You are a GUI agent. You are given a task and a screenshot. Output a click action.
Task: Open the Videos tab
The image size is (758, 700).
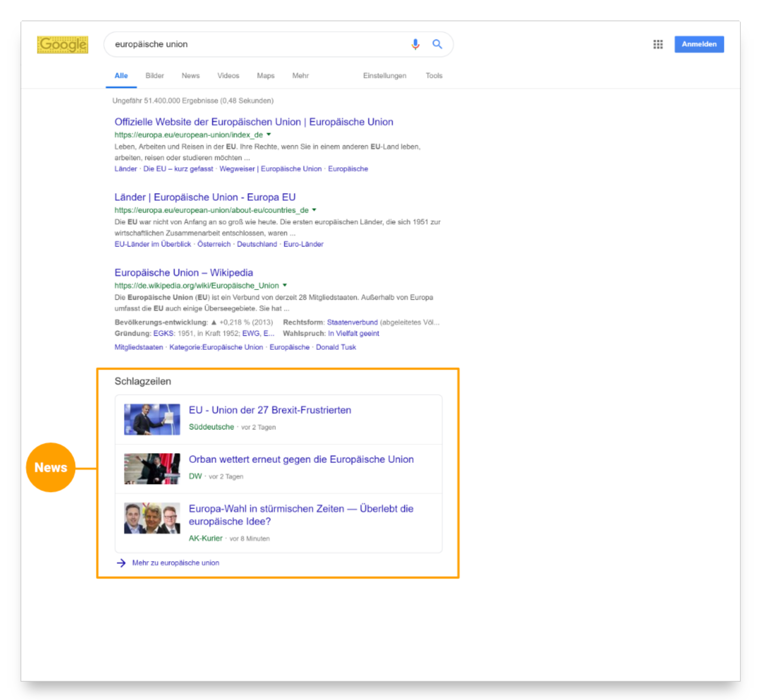pos(228,76)
